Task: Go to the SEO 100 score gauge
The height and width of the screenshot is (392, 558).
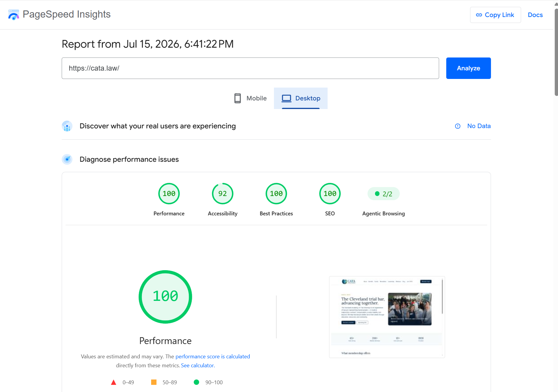Action: pos(330,194)
